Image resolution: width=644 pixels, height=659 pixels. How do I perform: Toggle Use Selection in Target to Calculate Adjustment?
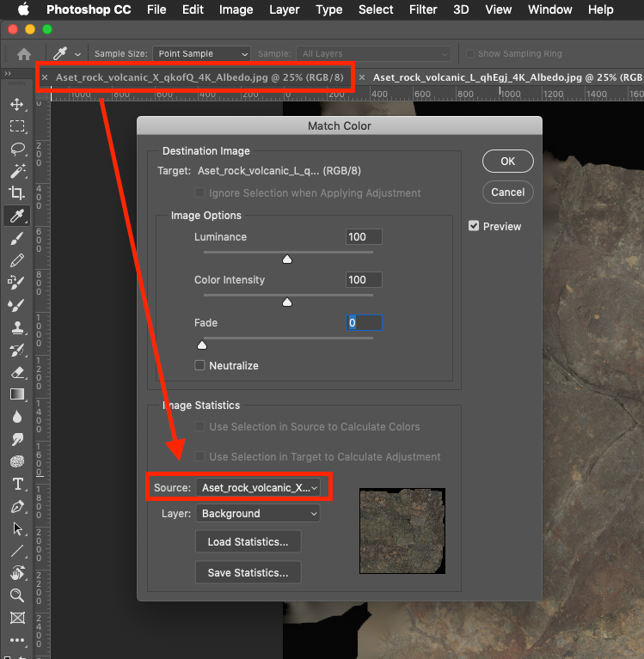[x=199, y=456]
